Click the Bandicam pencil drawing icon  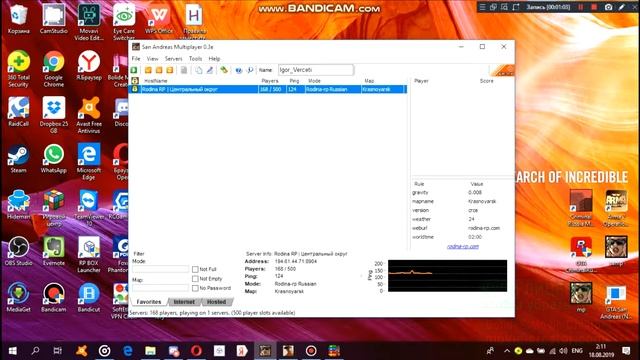point(622,7)
